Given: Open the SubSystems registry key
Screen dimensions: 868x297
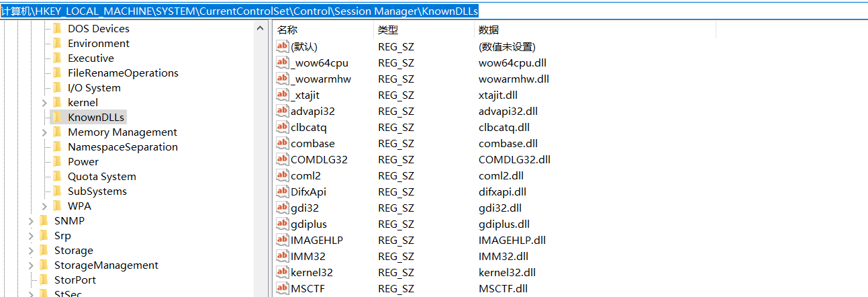Looking at the screenshot, I should [97, 191].
